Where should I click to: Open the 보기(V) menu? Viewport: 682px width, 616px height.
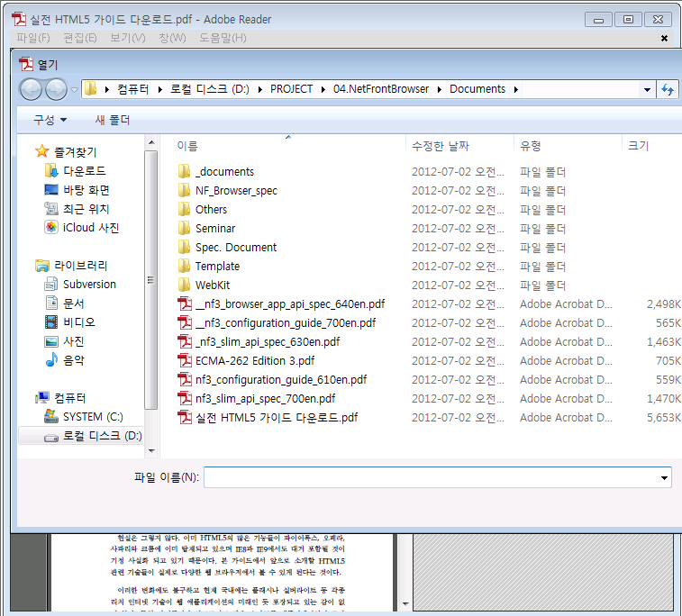[x=127, y=38]
